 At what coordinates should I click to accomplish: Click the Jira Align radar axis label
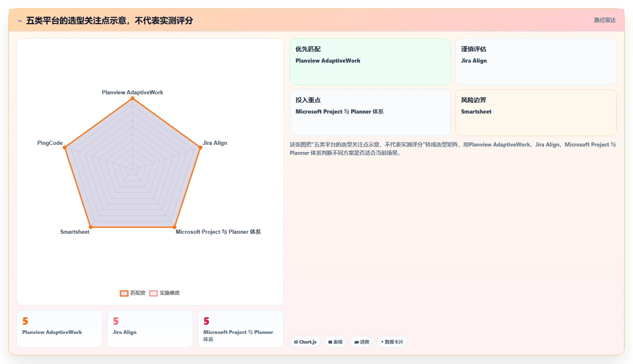215,143
